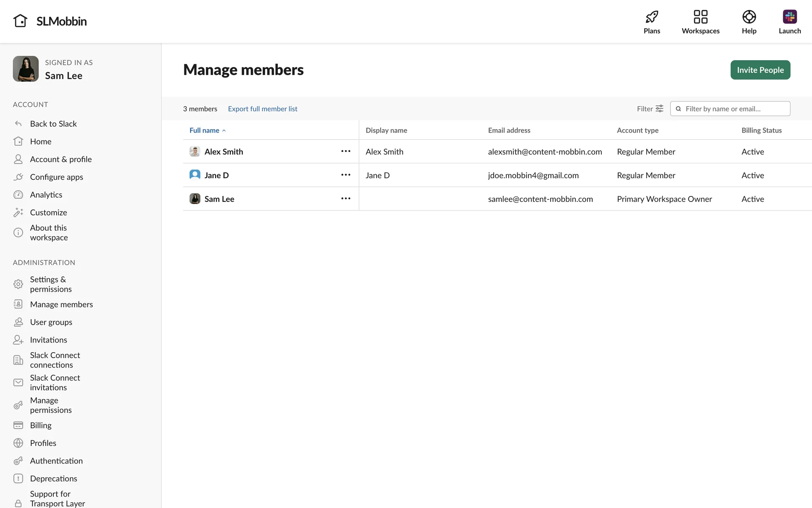Click the SLMobbin home icon
Image resolution: width=812 pixels, height=508 pixels.
[x=20, y=21]
